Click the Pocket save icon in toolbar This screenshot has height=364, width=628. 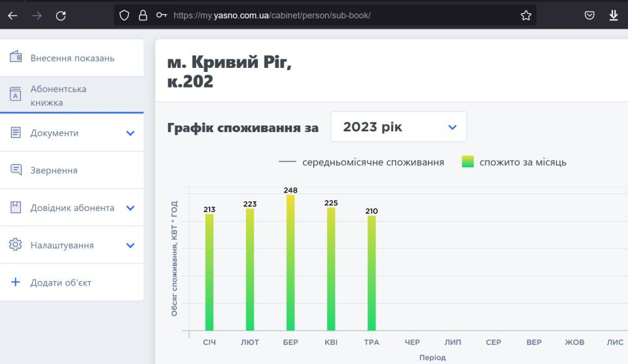[589, 16]
